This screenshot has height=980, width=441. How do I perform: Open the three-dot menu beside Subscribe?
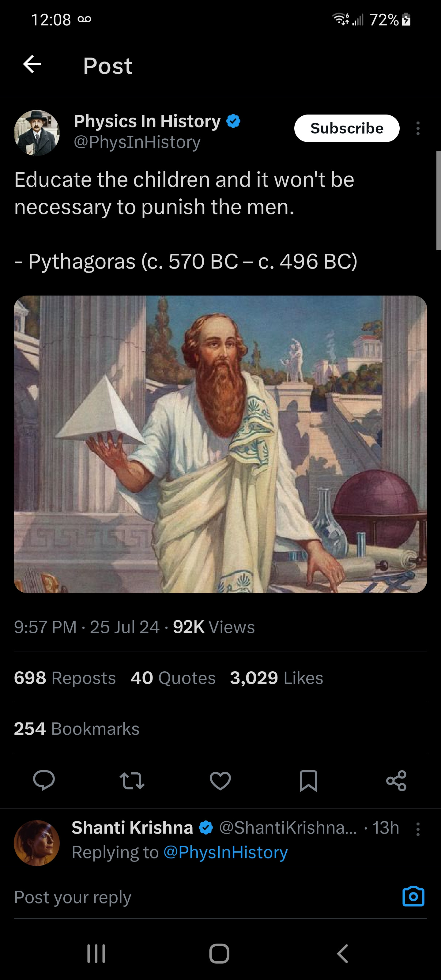pos(418,128)
